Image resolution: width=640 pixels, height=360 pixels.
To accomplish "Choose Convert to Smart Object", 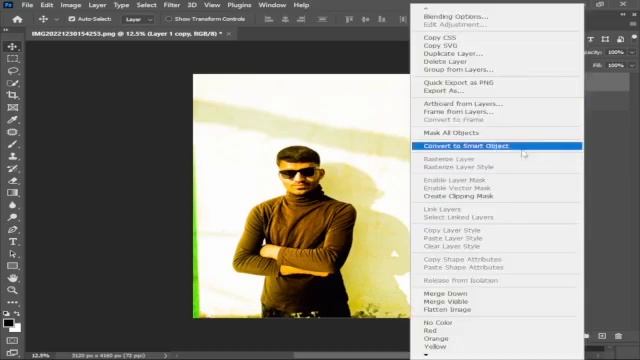I will [497, 146].
